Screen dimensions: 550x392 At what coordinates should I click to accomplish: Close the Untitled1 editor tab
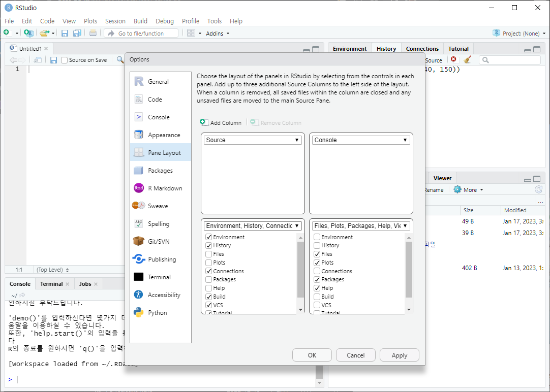[x=46, y=49]
